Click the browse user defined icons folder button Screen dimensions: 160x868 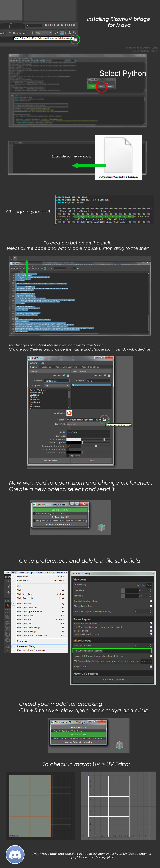tap(104, 420)
